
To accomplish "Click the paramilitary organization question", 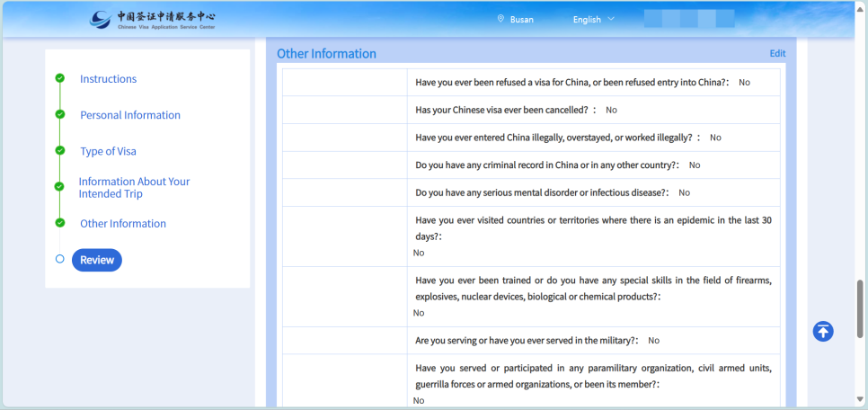I will [x=593, y=376].
